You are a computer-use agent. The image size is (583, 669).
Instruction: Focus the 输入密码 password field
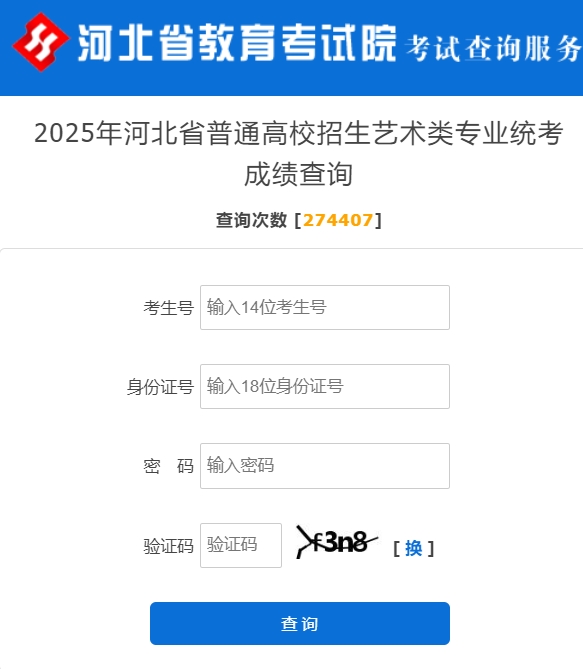tap(325, 465)
